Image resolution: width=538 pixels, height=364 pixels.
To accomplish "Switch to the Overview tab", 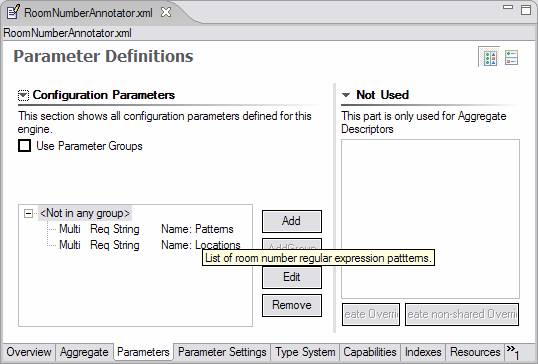I will coord(29,352).
